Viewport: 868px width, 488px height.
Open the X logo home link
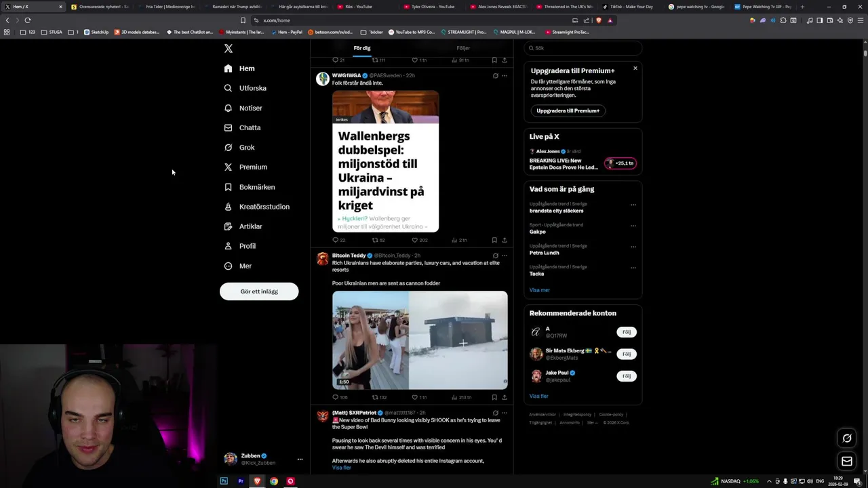pos(229,48)
